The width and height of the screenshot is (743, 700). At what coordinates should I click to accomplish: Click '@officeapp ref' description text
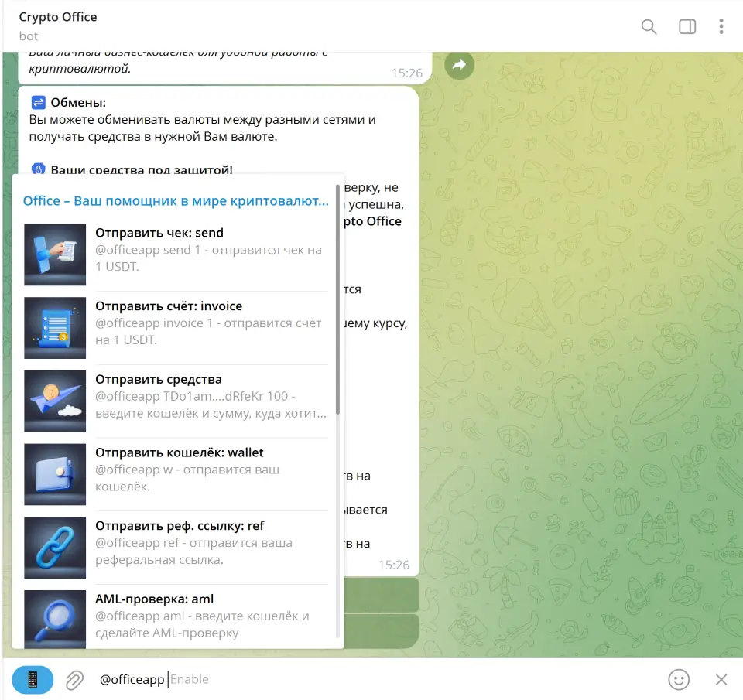pos(193,551)
